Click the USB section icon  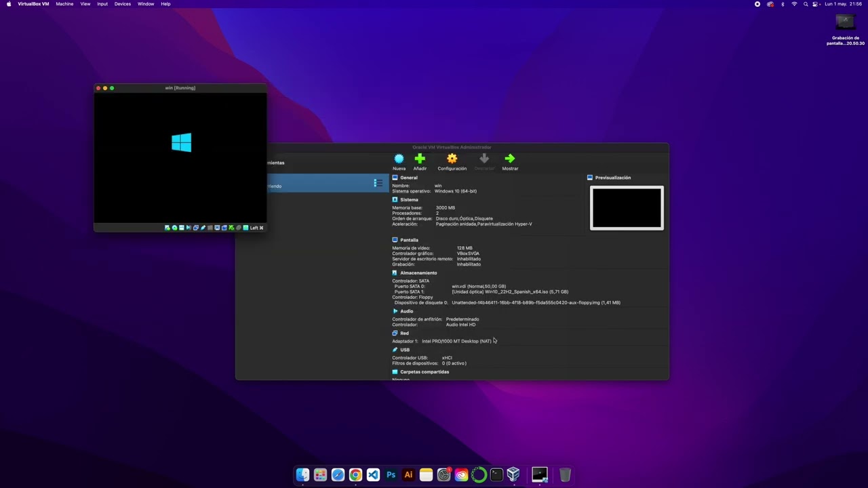coord(395,350)
